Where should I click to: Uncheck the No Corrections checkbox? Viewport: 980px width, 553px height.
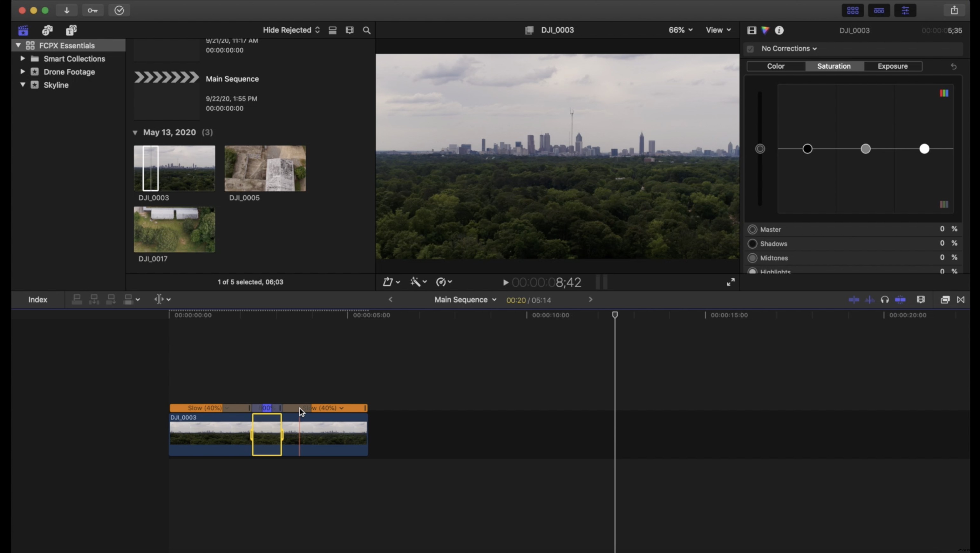pyautogui.click(x=750, y=49)
